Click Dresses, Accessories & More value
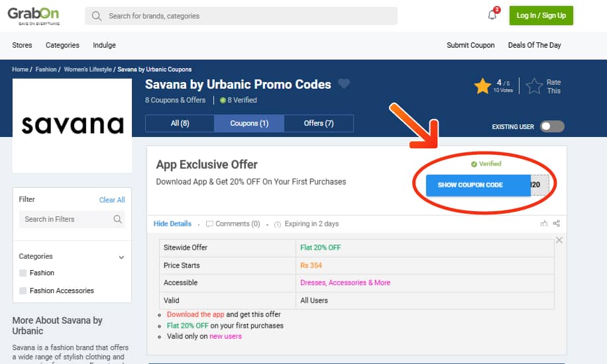The width and height of the screenshot is (607, 364). point(345,283)
